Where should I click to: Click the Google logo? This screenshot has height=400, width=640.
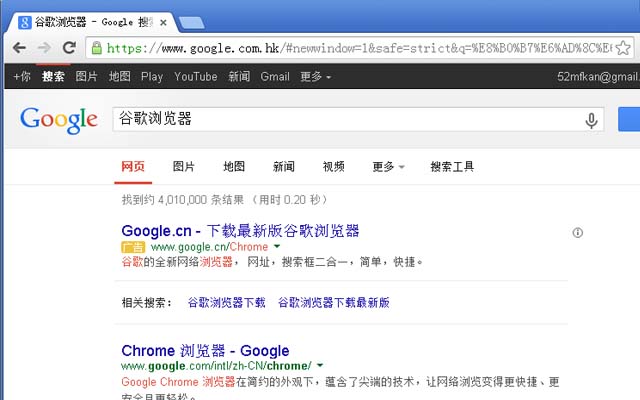point(59,120)
